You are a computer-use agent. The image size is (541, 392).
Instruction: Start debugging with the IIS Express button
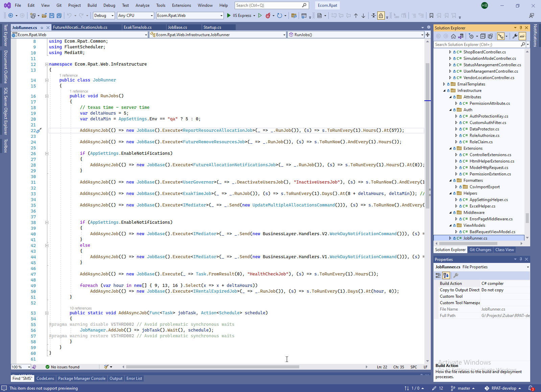point(239,16)
